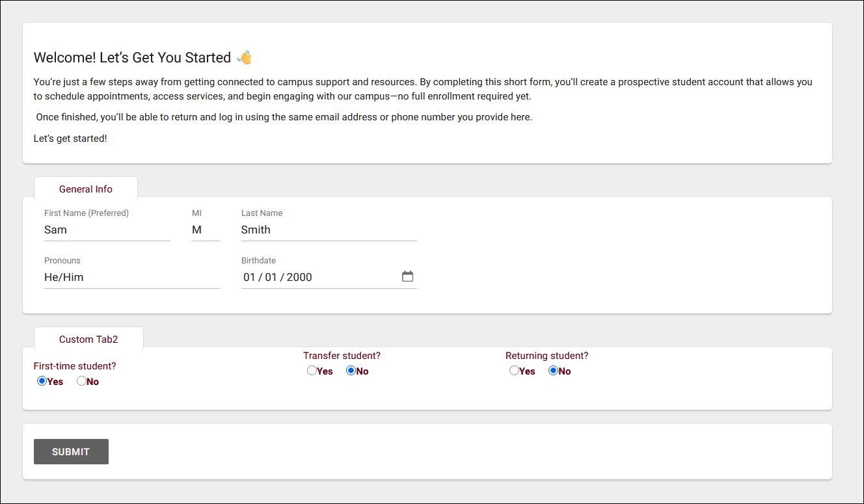864x504 pixels.
Task: Choose Yes for Transfer student
Action: [312, 371]
